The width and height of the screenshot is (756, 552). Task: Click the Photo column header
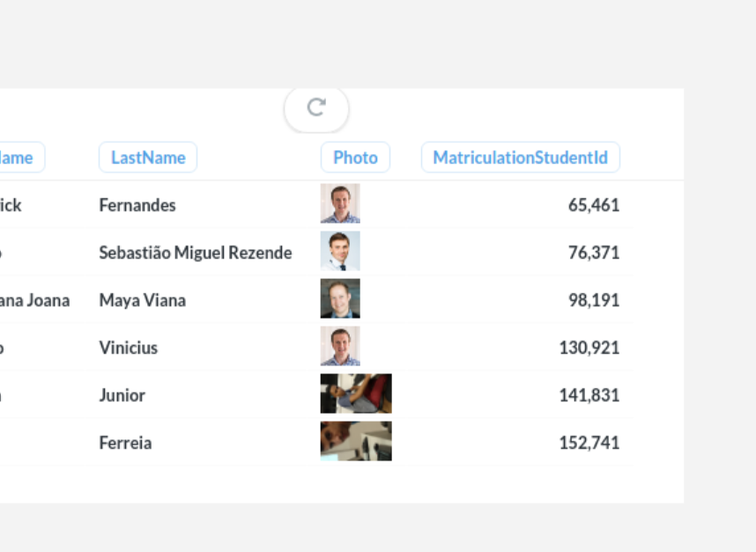tap(355, 157)
